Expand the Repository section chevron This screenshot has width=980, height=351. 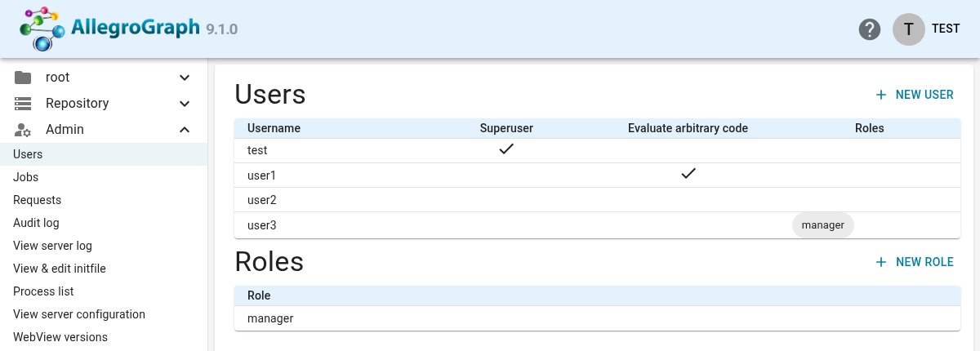pyautogui.click(x=185, y=104)
